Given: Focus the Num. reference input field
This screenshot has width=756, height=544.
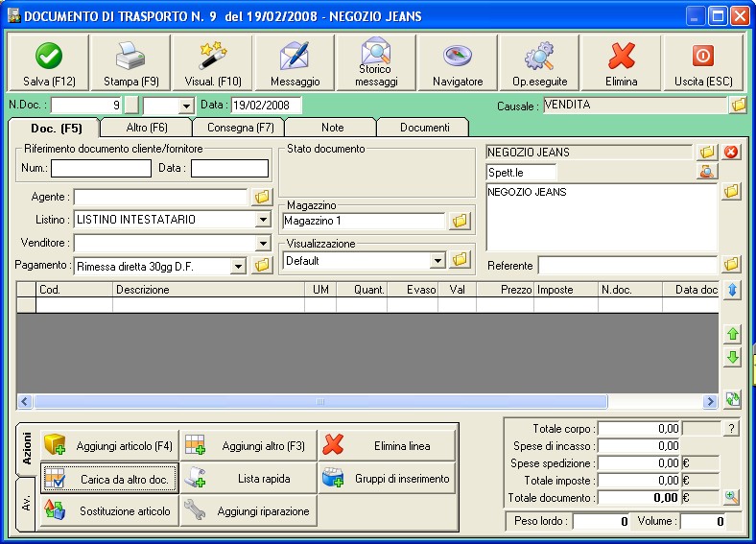Looking at the screenshot, I should tap(102, 168).
